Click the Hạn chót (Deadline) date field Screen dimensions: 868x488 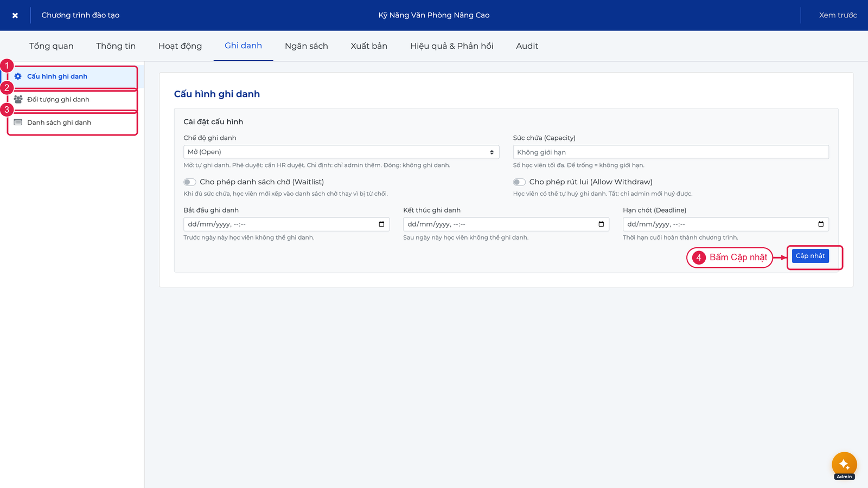(726, 224)
